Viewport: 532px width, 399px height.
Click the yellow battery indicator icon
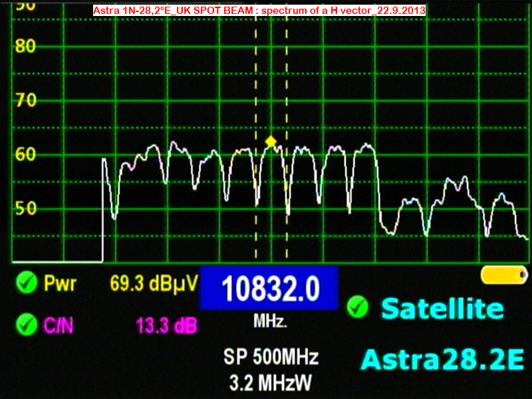[x=503, y=275]
